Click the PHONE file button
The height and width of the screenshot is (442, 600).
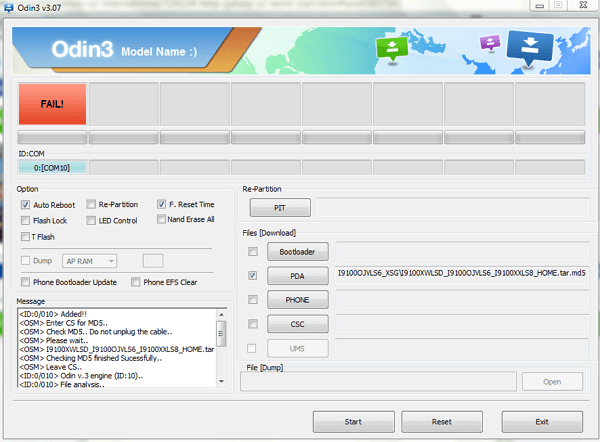(297, 300)
